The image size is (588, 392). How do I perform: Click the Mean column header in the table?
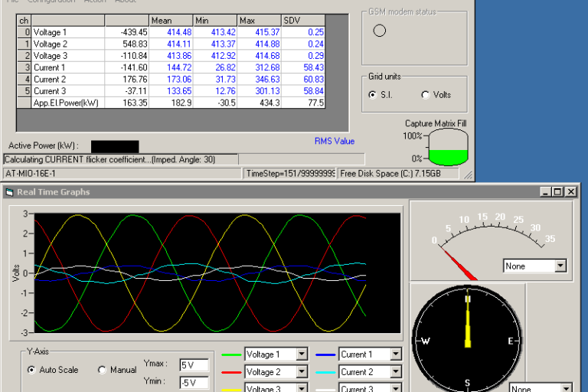tap(171, 20)
